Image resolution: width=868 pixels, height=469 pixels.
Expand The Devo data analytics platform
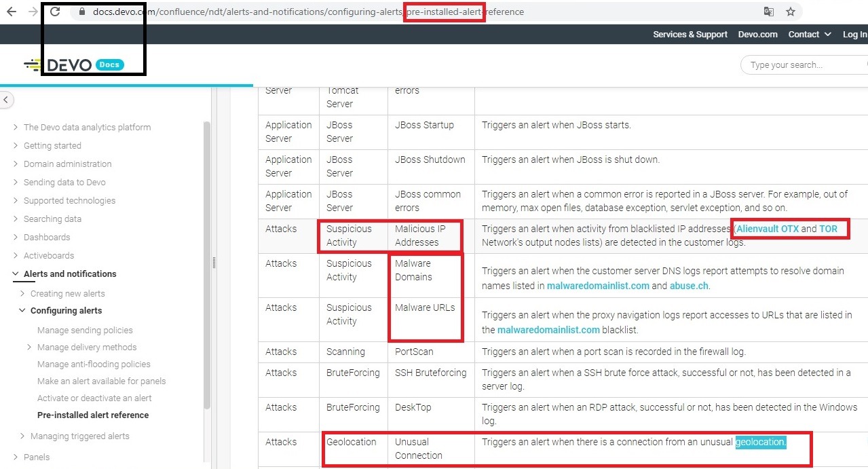pyautogui.click(x=16, y=127)
